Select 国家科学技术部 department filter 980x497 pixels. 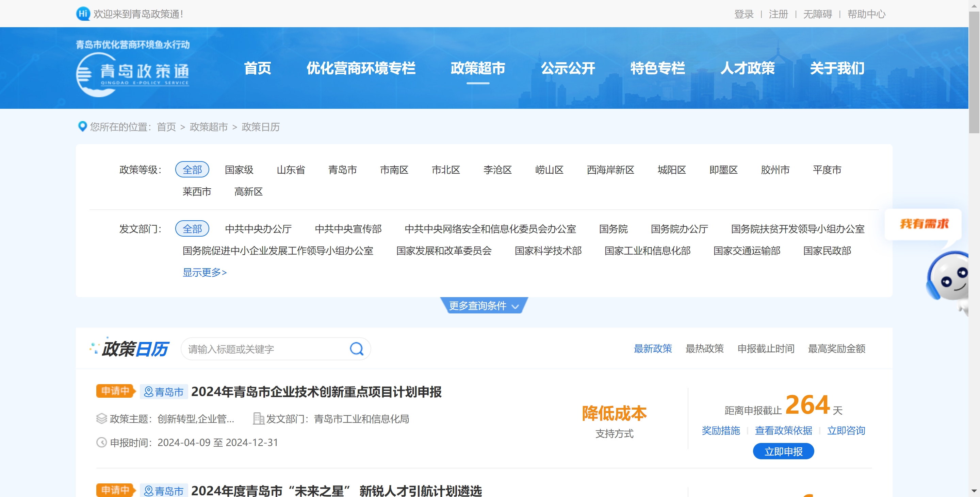coord(548,251)
